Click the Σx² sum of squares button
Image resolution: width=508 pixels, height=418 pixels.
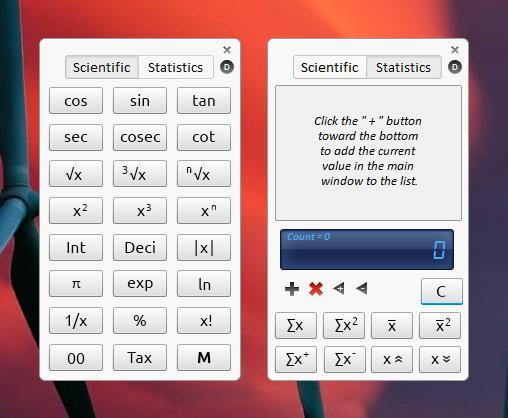pyautogui.click(x=344, y=325)
